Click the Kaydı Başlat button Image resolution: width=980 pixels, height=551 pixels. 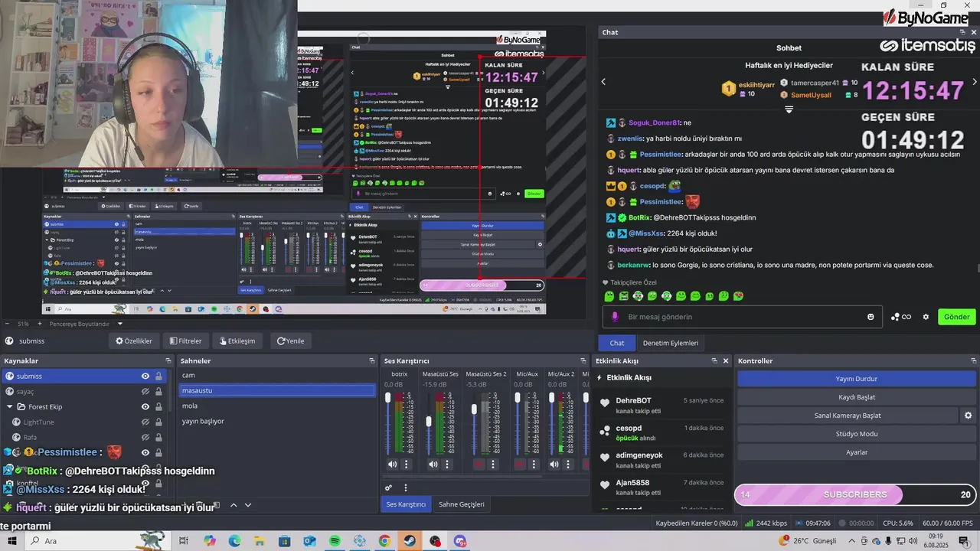pos(857,397)
